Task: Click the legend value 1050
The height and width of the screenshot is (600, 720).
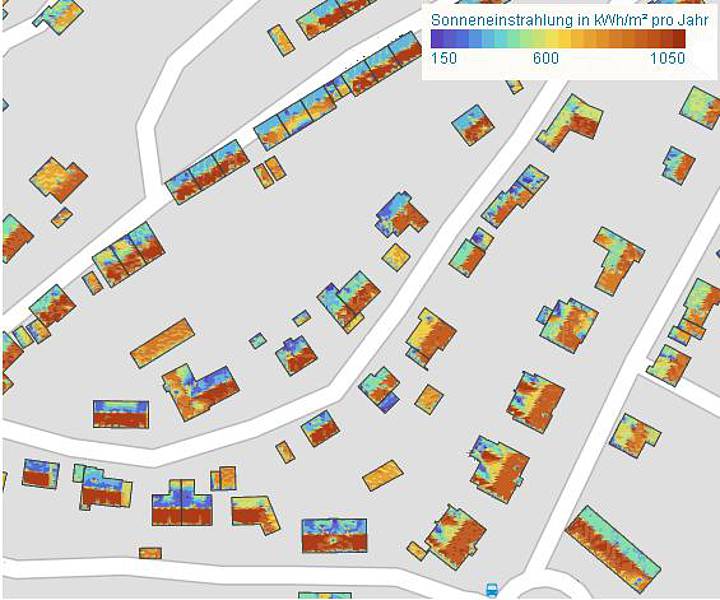Action: [665, 58]
